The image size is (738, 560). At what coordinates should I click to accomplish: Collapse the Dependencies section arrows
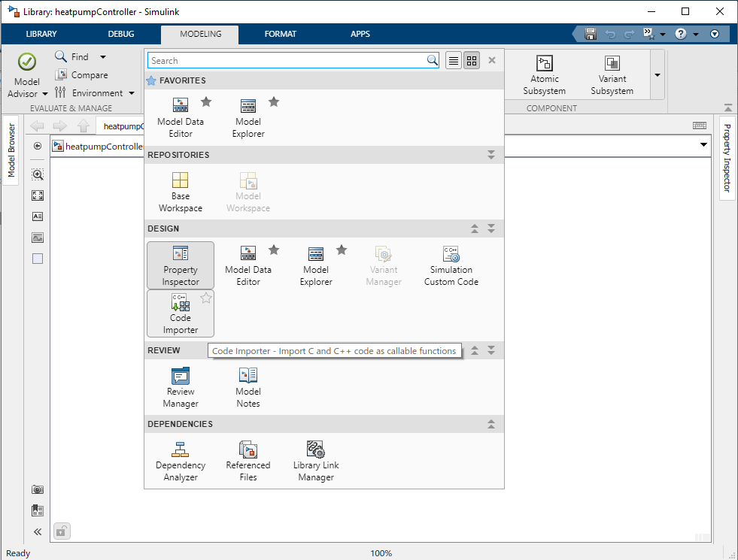pyautogui.click(x=491, y=424)
